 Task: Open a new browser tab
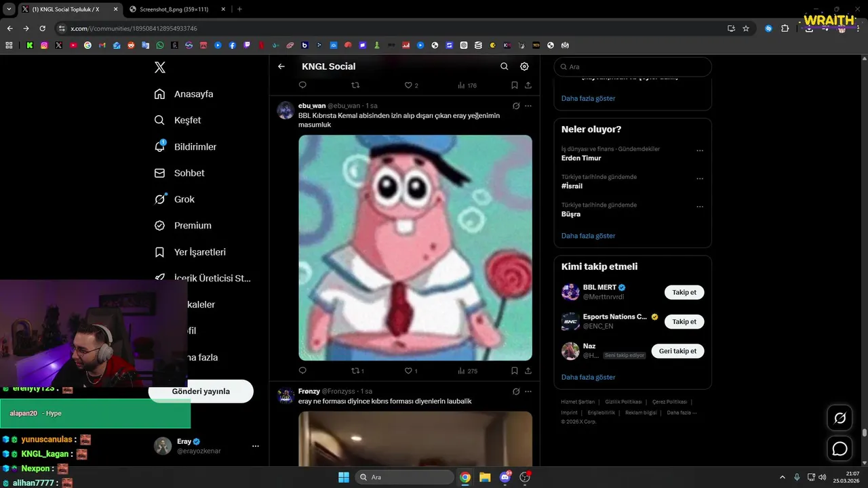239,9
